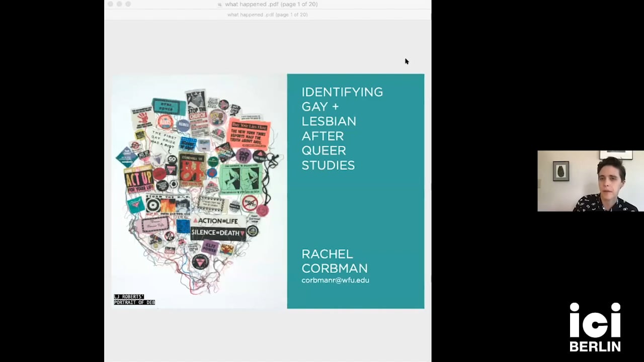Click the 'Rachel Corbman' author name
Image resolution: width=644 pixels, height=362 pixels.
335,261
